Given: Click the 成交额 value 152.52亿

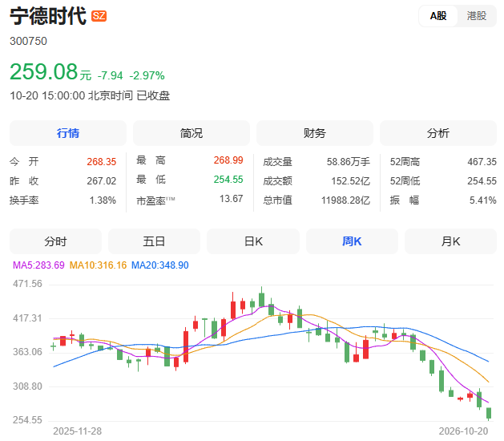Looking at the screenshot, I should 351,180.
